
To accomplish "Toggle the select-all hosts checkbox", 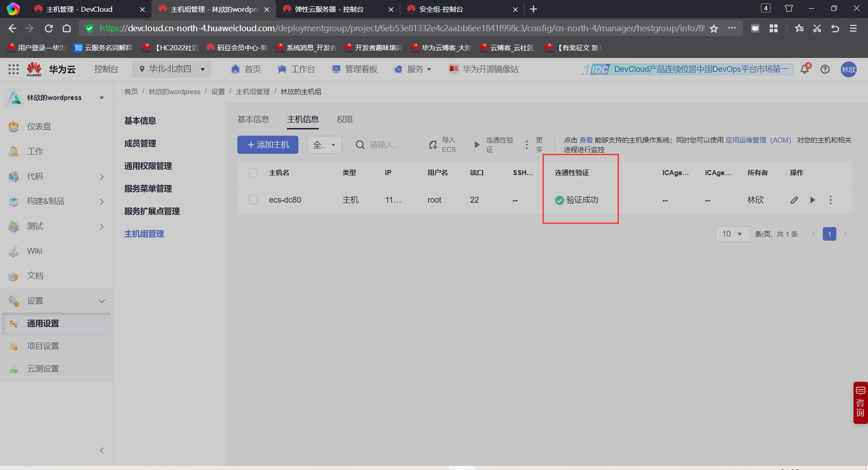I will click(253, 173).
